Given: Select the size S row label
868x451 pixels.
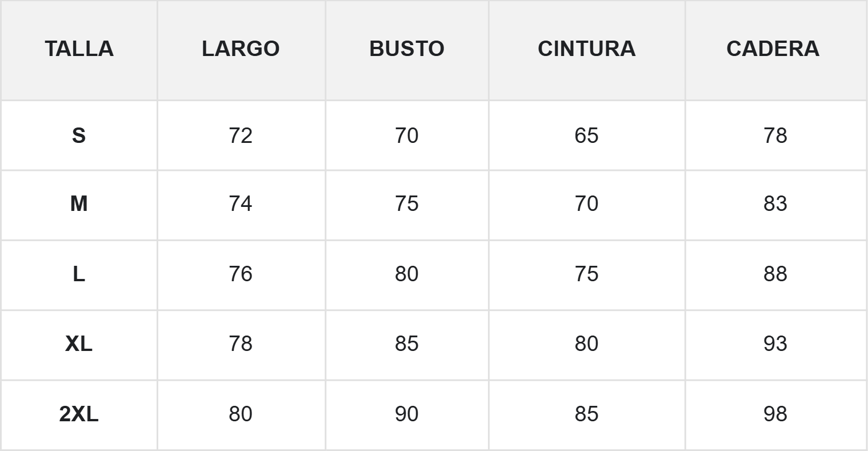Looking at the screenshot, I should 79,135.
